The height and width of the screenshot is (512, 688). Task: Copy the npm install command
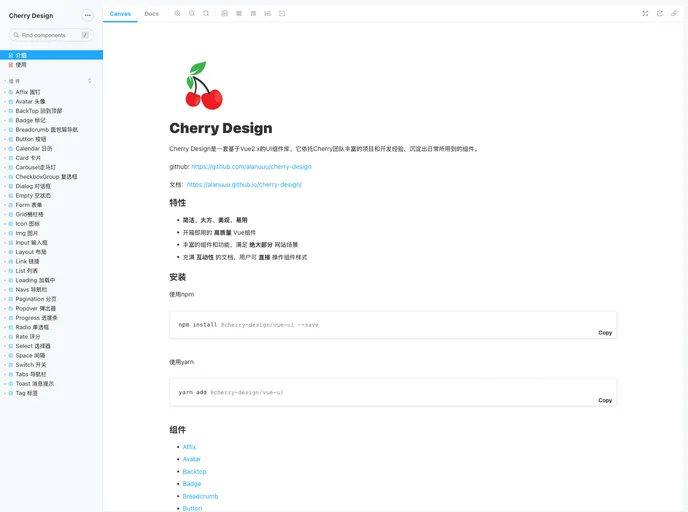click(x=605, y=332)
